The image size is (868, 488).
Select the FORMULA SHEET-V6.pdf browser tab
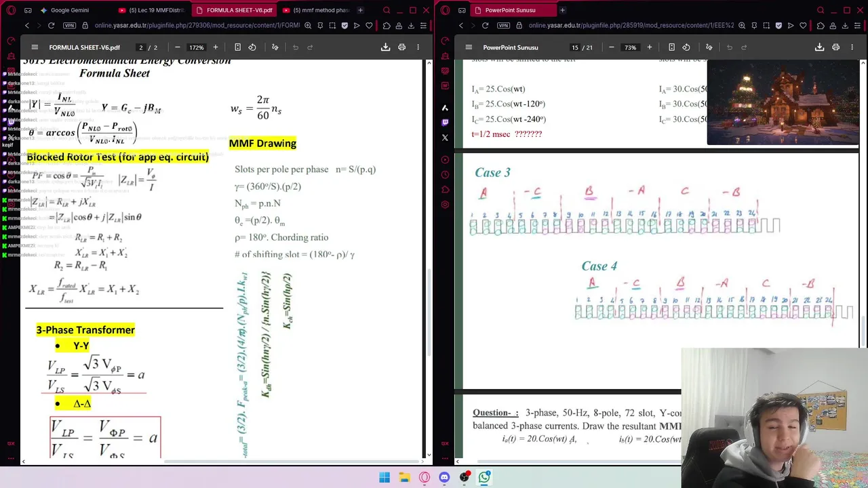(x=234, y=10)
